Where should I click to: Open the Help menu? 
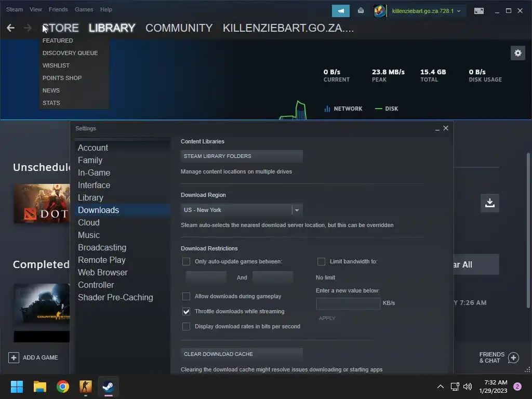tap(106, 9)
